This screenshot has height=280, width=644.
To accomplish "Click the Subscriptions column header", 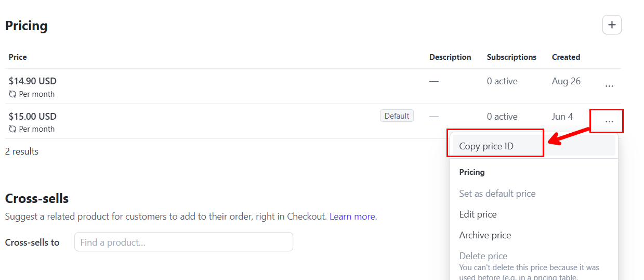I will point(511,57).
